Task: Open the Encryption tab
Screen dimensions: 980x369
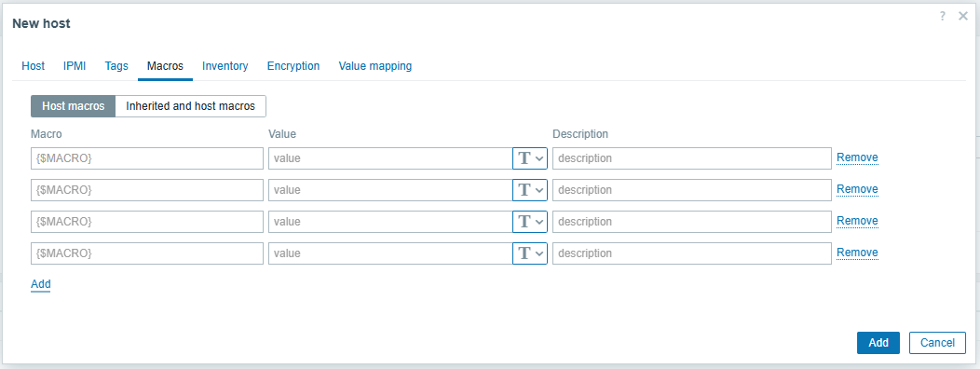Action: click(x=293, y=65)
